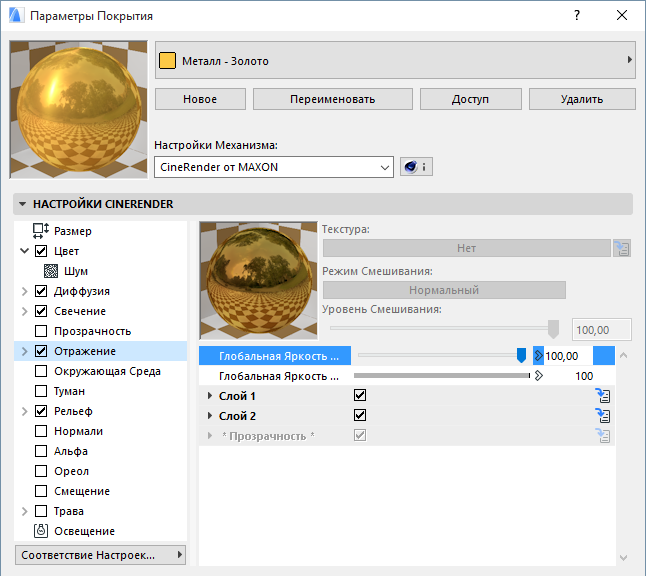The width and height of the screenshot is (646, 576).
Task: Click the Уровень Смешивания 100,00 field
Action: pos(602,330)
